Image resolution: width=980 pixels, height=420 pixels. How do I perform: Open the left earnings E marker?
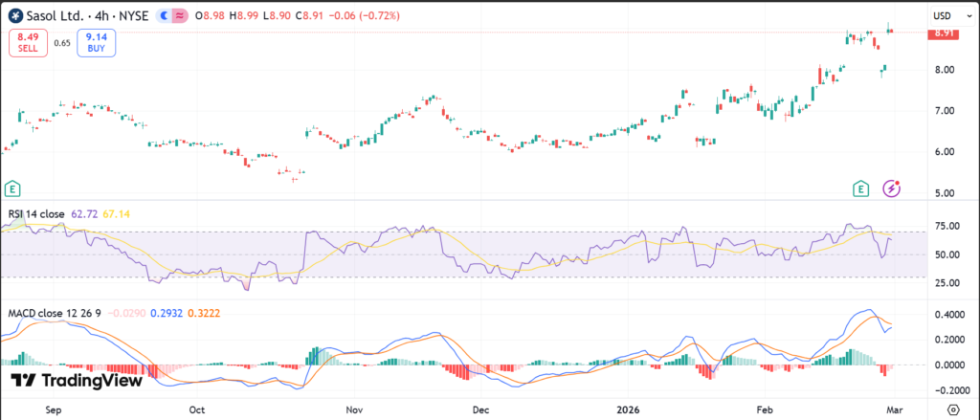pos(12,188)
